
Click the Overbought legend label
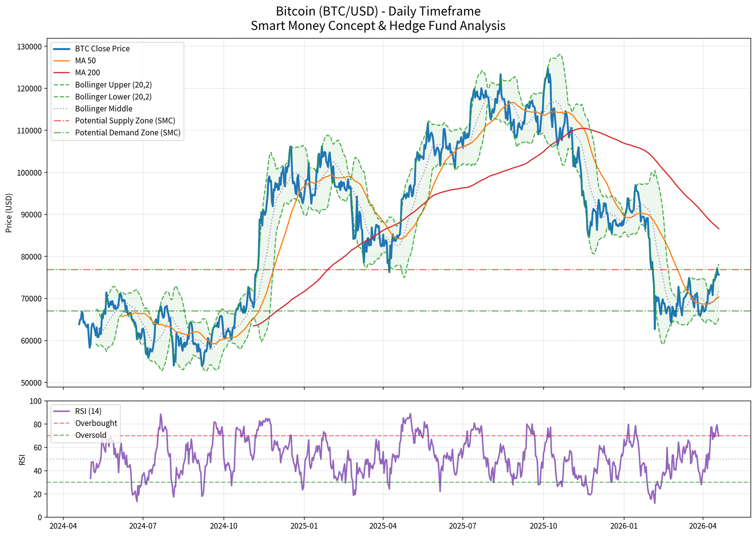click(x=96, y=423)
